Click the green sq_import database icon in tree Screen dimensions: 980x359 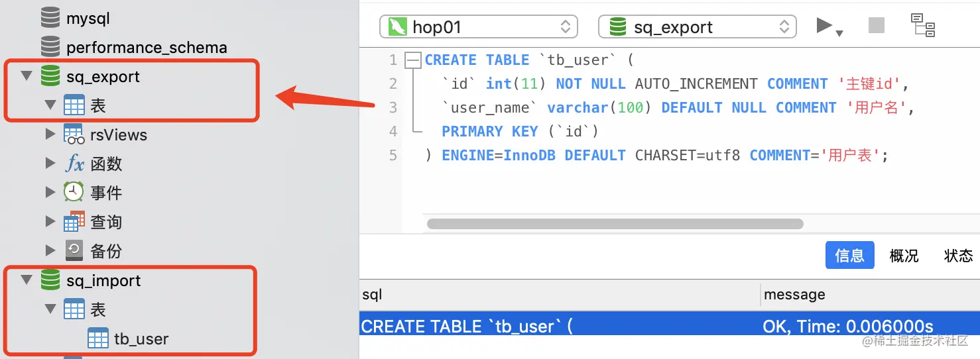point(50,280)
